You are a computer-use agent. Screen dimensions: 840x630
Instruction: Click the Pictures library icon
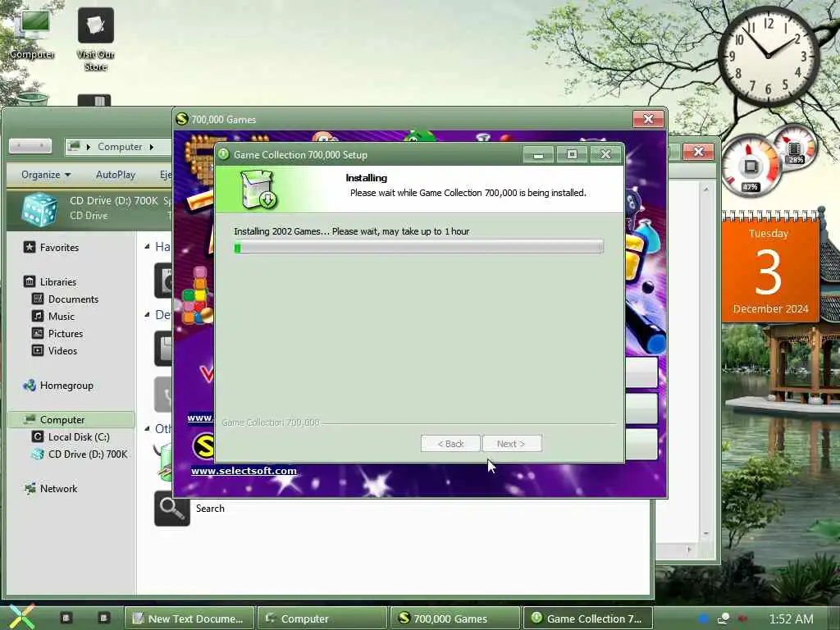tap(38, 333)
